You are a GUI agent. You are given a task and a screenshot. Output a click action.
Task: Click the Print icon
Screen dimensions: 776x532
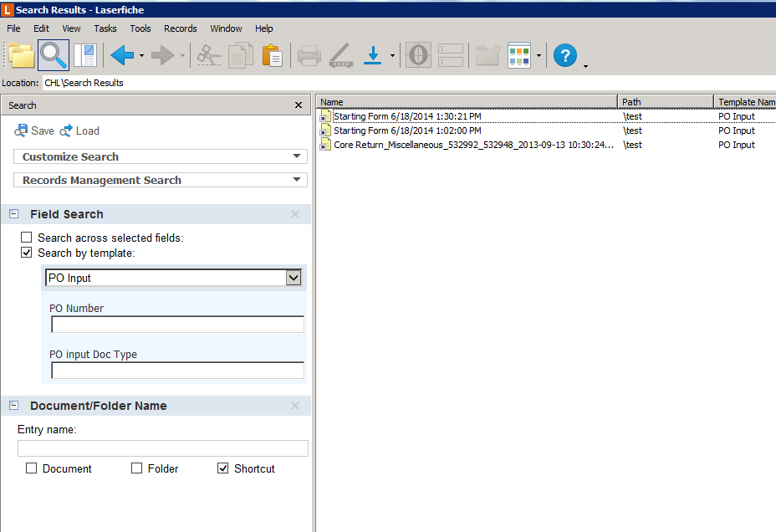pyautogui.click(x=309, y=55)
